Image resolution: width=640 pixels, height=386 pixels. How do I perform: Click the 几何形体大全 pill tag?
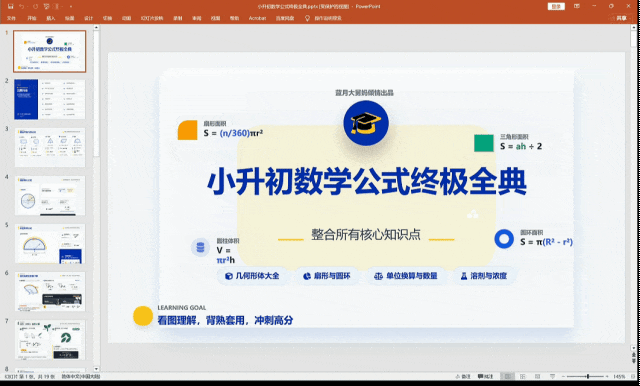pyautogui.click(x=252, y=276)
